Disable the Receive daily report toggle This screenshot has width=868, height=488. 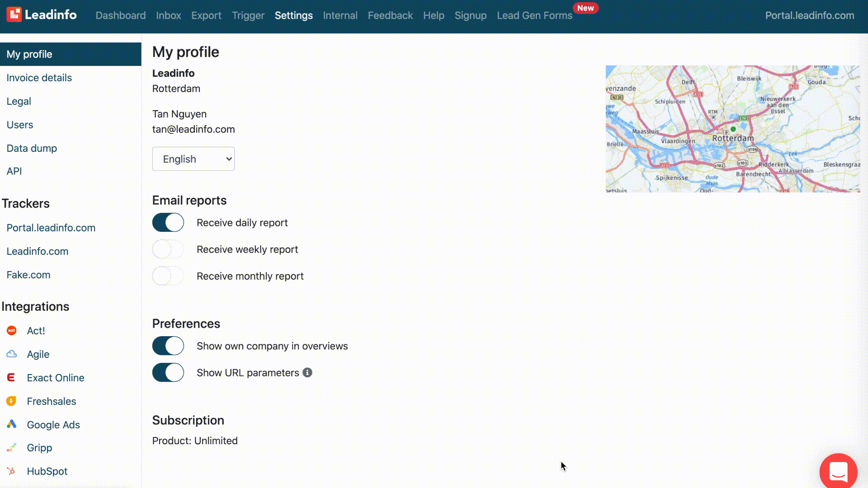(168, 222)
